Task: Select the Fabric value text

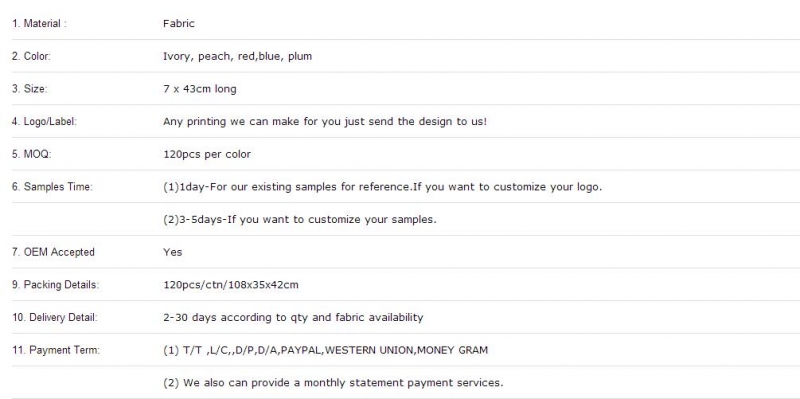Action: click(179, 23)
